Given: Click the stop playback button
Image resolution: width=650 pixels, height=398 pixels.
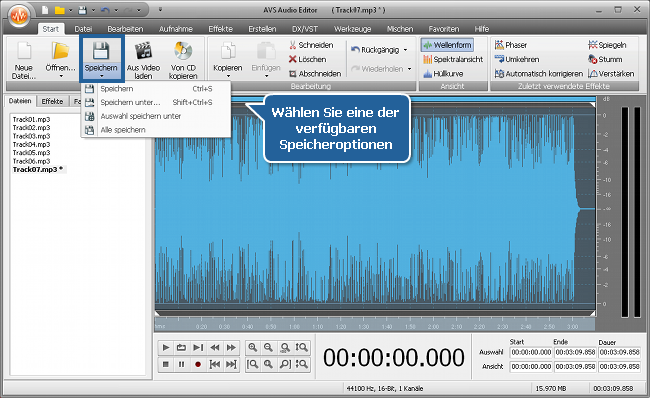Looking at the screenshot, I should pos(165,364).
